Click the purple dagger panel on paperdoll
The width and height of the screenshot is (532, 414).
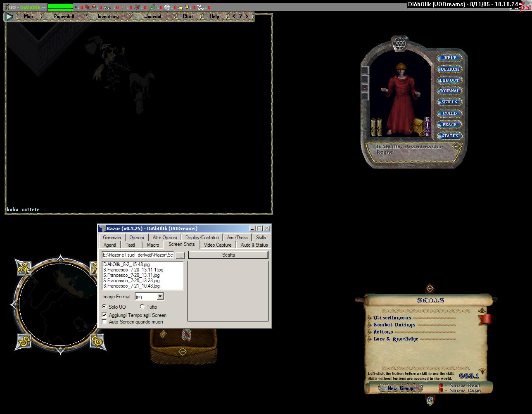coord(427,126)
